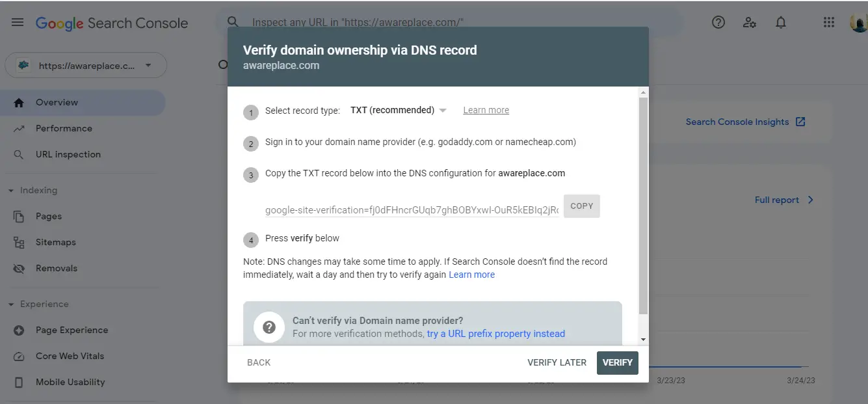This screenshot has width=868, height=404.
Task: Click the Overview home icon
Action: coord(20,102)
